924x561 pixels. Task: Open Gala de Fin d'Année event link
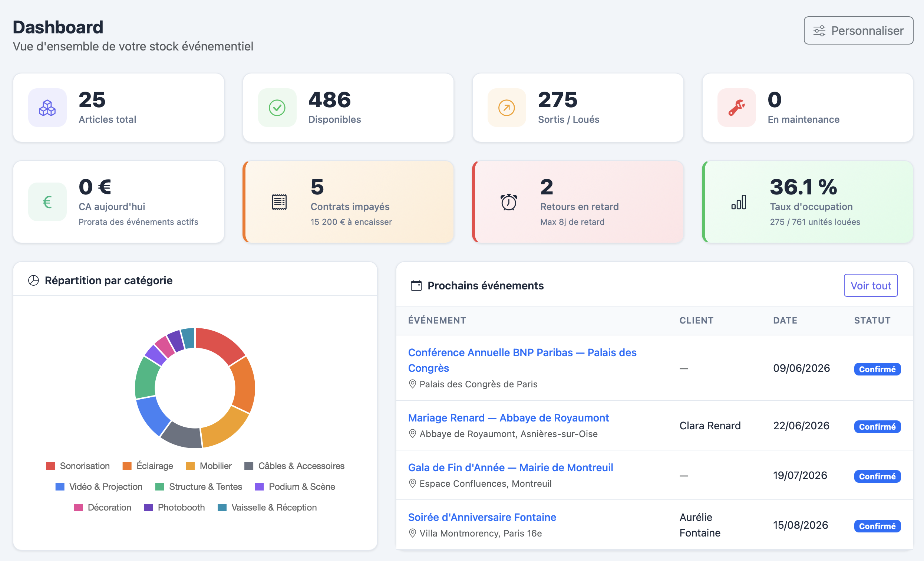[x=510, y=467]
